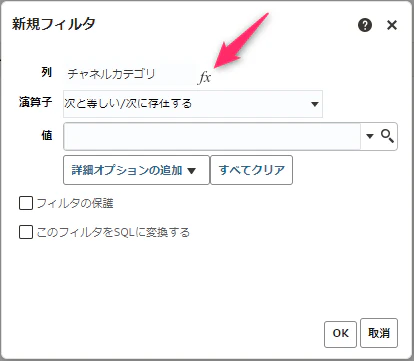Select the チャネルカテゴリ column name text
This screenshot has height=361, width=414.
(111, 74)
